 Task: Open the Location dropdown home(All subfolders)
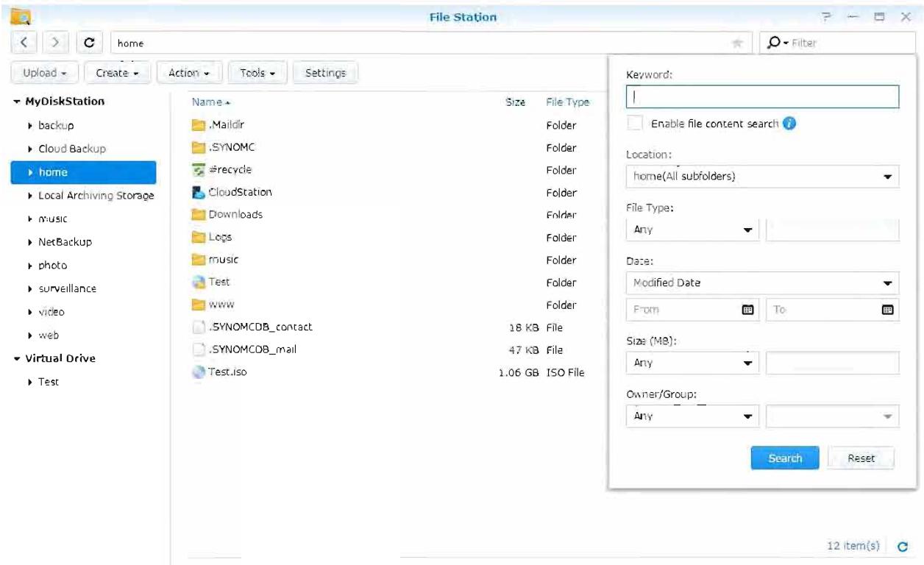click(x=762, y=177)
